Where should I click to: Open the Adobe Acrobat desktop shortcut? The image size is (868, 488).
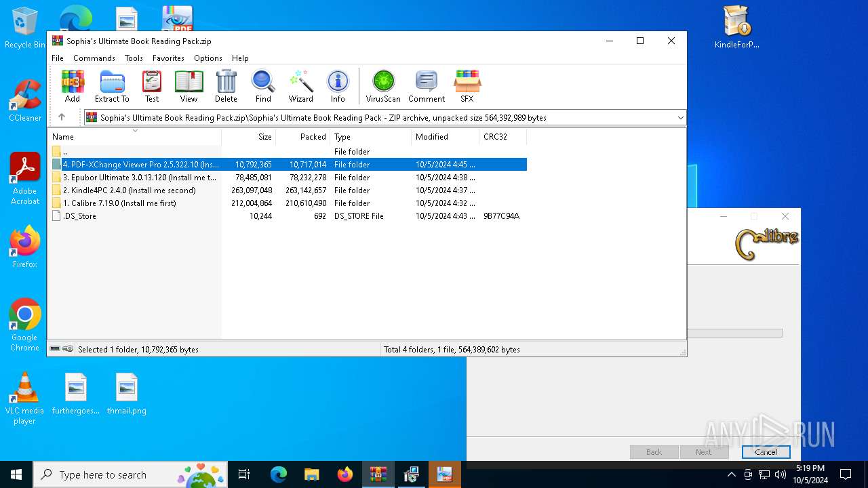(25, 178)
